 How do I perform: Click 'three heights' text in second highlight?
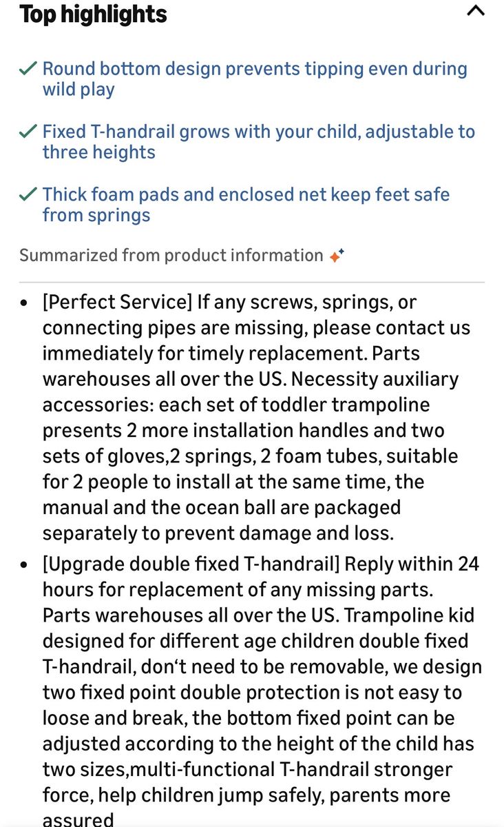click(x=99, y=152)
